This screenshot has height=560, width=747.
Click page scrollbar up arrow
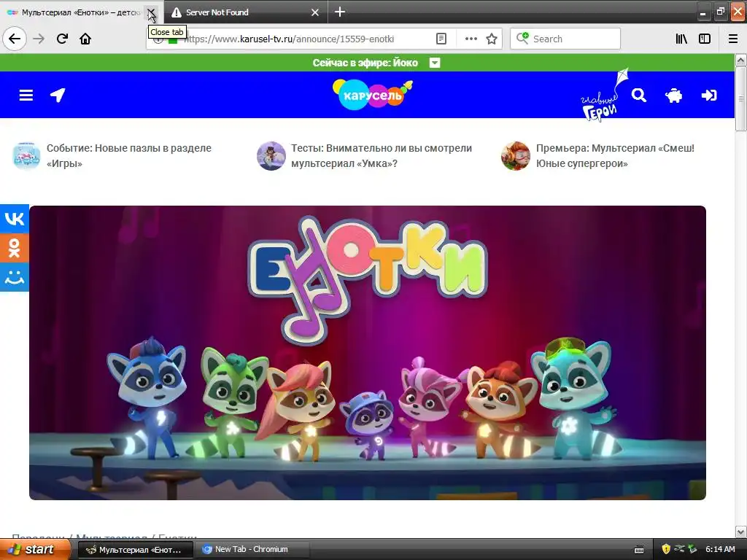pyautogui.click(x=741, y=60)
